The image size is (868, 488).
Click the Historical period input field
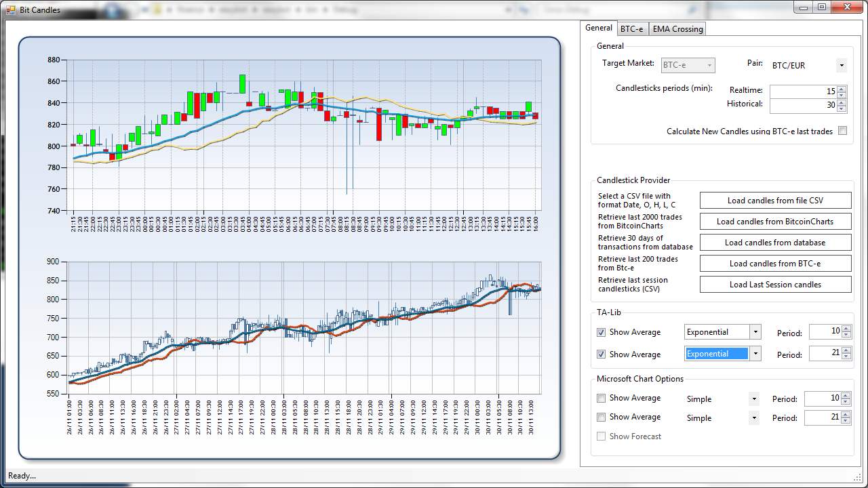pyautogui.click(x=803, y=105)
